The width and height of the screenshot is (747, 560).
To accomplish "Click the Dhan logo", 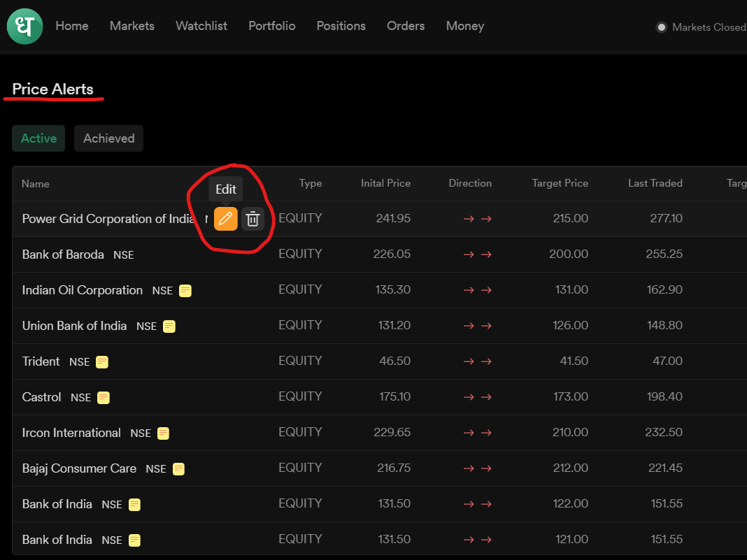I will click(24, 26).
